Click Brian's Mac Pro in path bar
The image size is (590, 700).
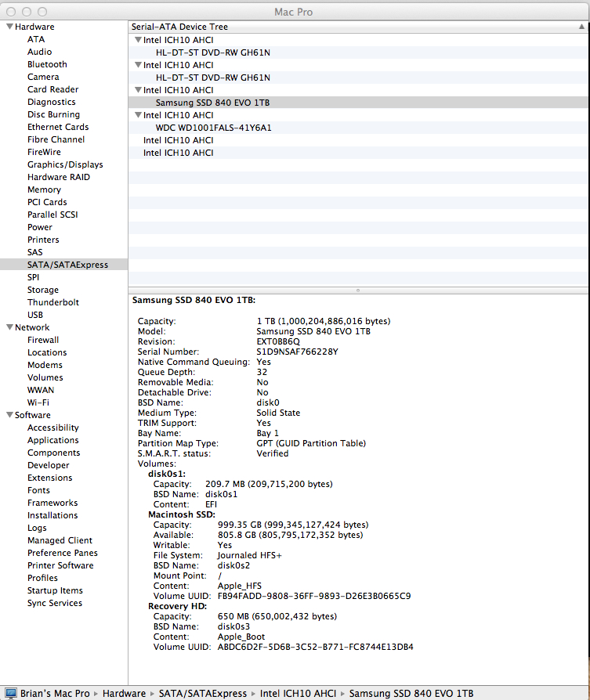[55, 693]
